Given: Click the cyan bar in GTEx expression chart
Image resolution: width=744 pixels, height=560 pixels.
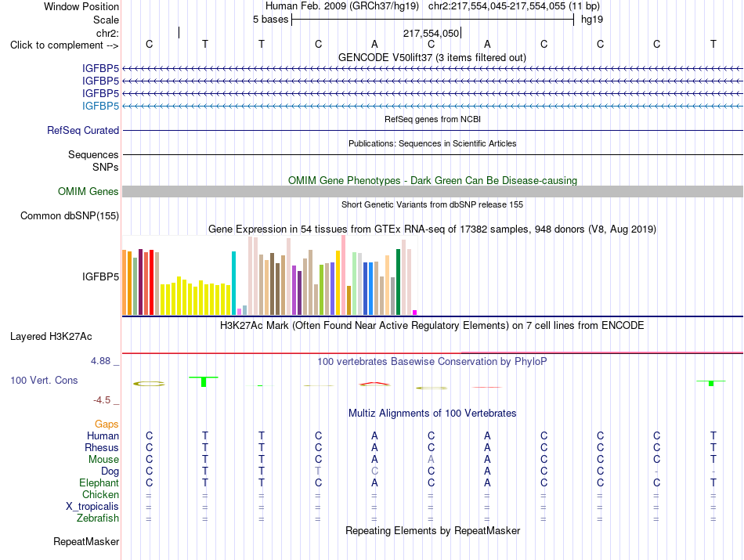Looking at the screenshot, I should (233, 283).
